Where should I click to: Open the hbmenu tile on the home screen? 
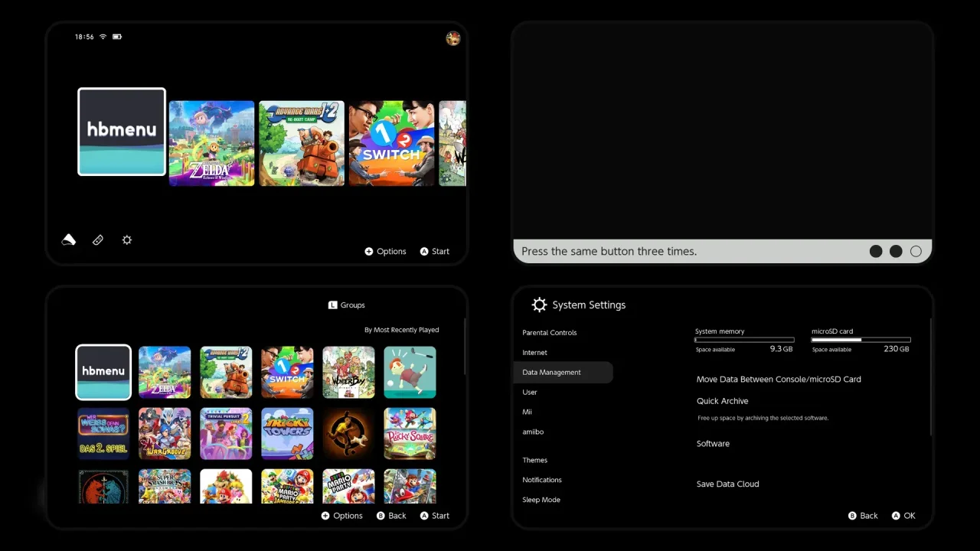point(122,132)
